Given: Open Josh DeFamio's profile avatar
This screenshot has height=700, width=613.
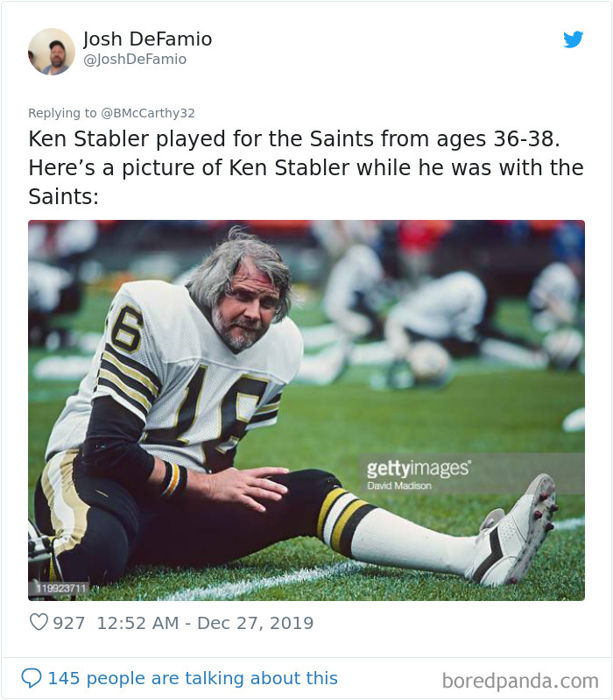Looking at the screenshot, I should pyautogui.click(x=52, y=52).
